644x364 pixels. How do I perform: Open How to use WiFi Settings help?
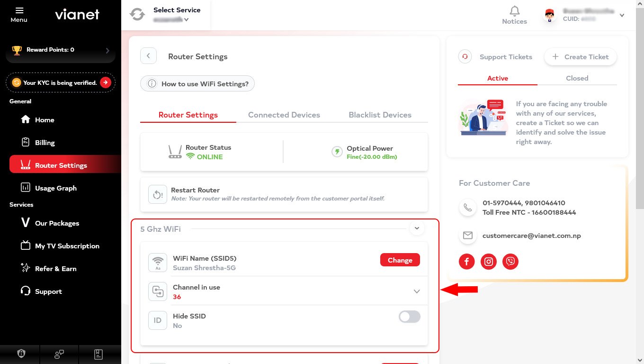tap(197, 84)
